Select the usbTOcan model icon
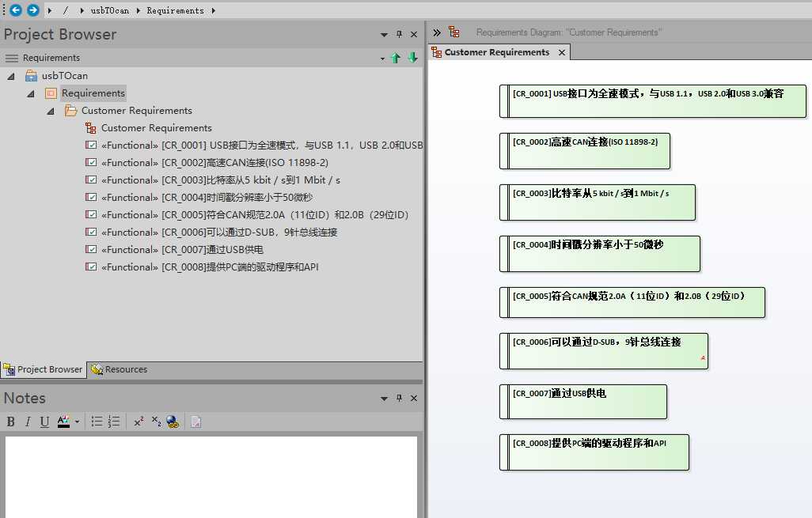812x518 pixels. (x=31, y=76)
